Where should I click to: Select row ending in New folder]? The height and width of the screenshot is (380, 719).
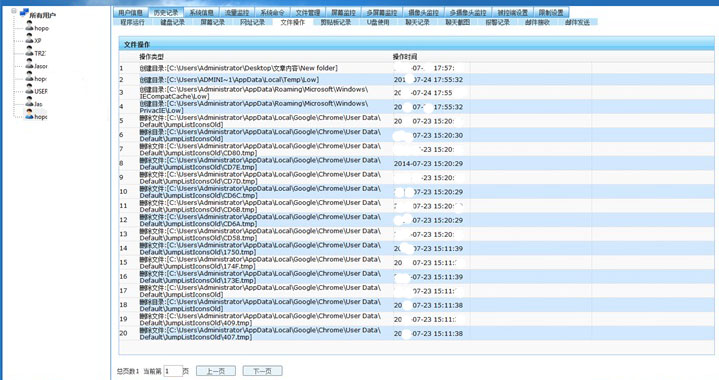pos(416,68)
